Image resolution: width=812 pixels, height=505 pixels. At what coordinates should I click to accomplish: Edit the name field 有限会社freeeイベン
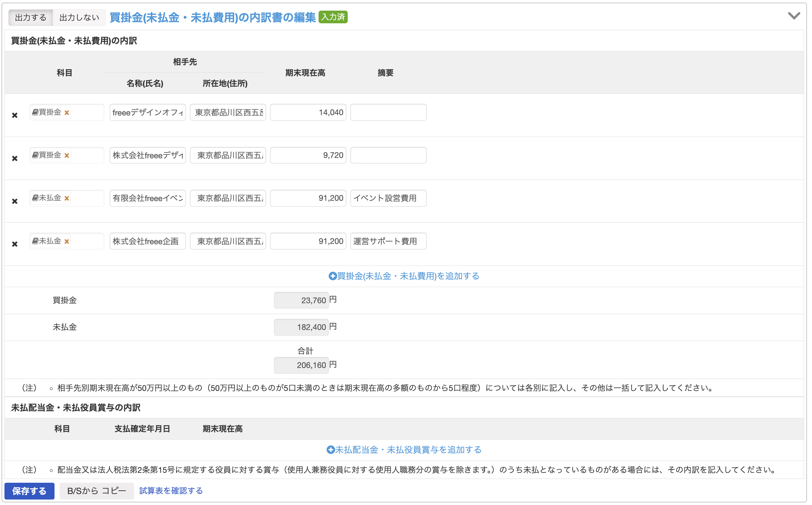tap(148, 198)
